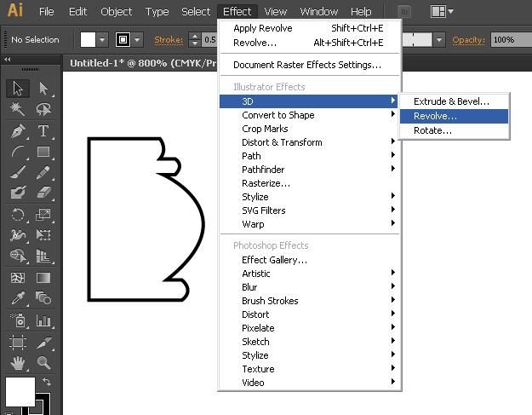This screenshot has width=532, height=415.
Task: Select the Slice tool
Action: pos(43,342)
